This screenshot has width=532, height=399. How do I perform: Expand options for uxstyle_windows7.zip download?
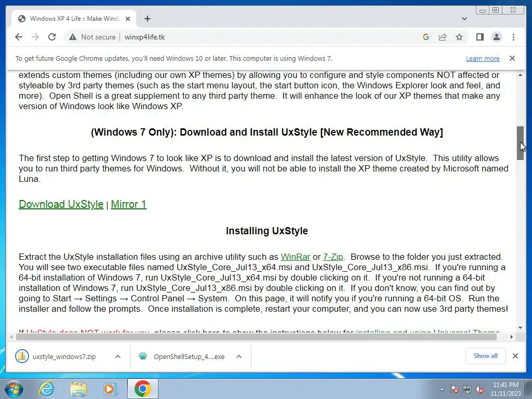[118, 356]
